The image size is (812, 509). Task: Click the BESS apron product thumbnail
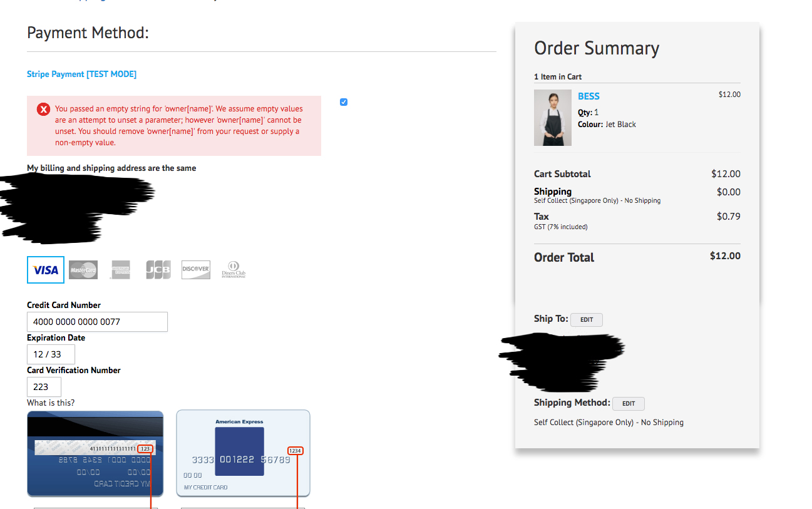pyautogui.click(x=553, y=118)
